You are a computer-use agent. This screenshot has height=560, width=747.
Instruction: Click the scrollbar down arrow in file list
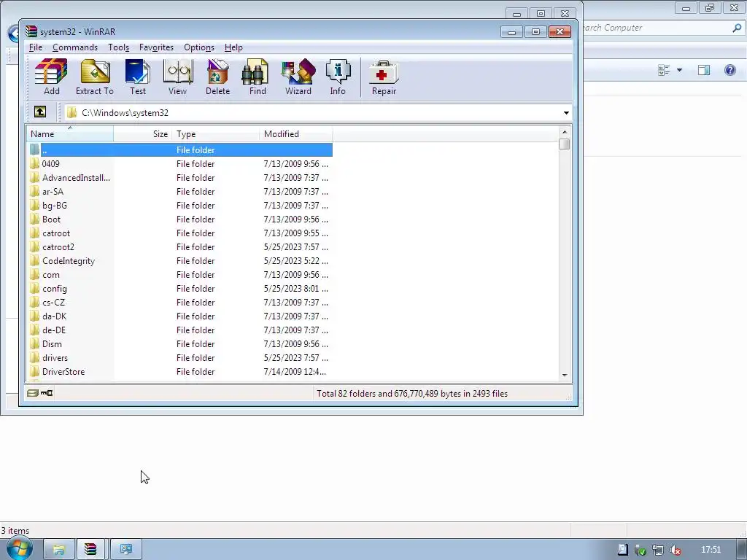565,376
